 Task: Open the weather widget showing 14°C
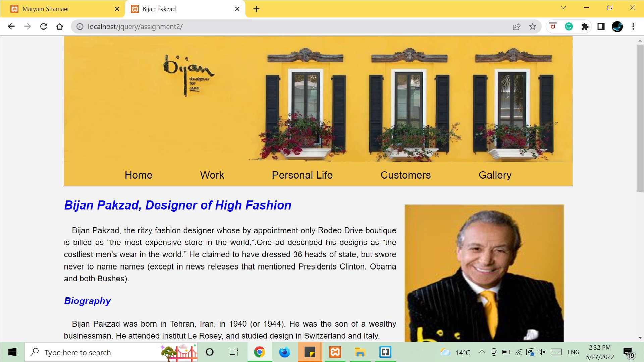(455, 352)
